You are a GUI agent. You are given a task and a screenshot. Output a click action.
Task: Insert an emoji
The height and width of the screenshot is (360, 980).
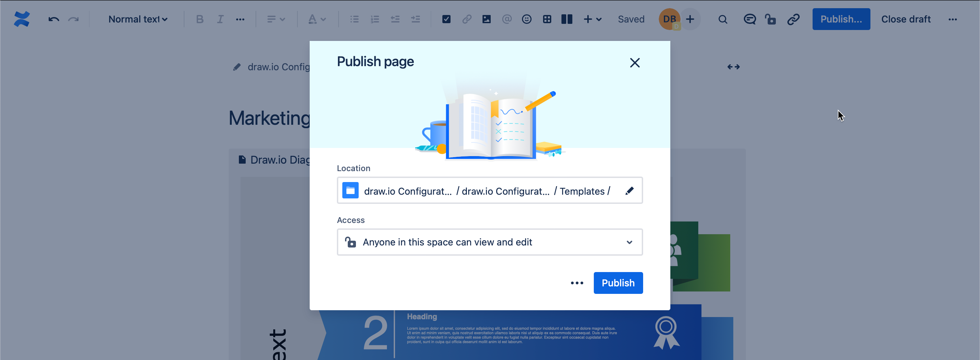point(526,19)
